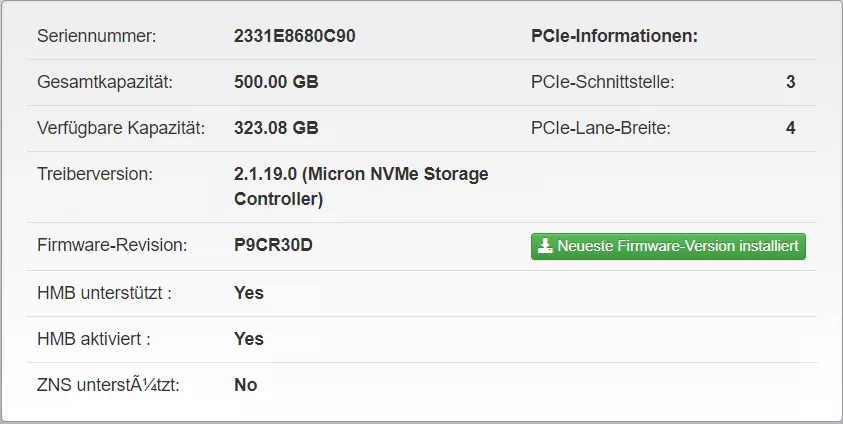The width and height of the screenshot is (843, 424).
Task: Click the download icon on the firmware button
Action: pos(545,246)
